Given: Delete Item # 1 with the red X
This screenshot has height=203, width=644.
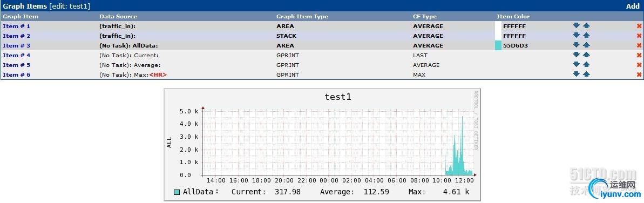Looking at the screenshot, I should [x=639, y=26].
